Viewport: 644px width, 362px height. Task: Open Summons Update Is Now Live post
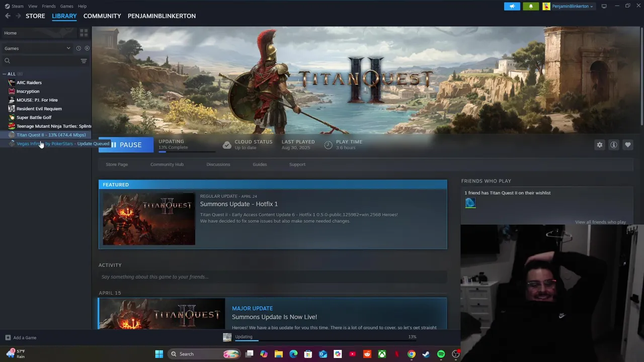pyautogui.click(x=274, y=317)
